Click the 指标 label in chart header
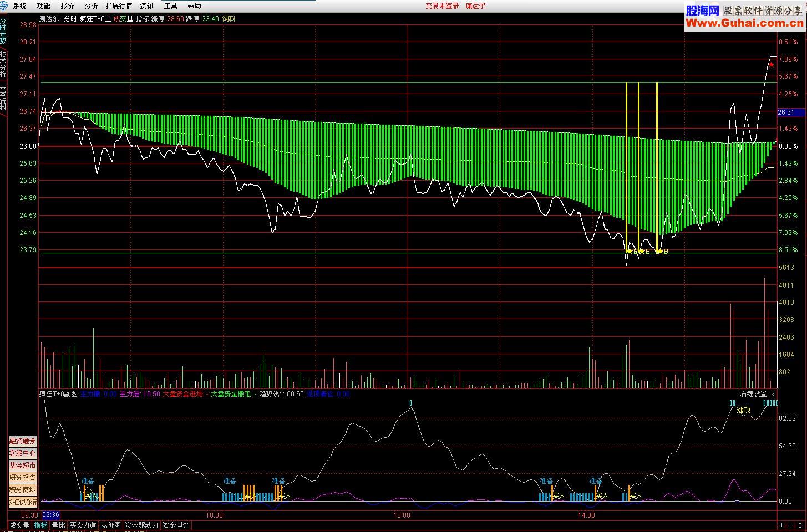The width and height of the screenshot is (807, 532). (143, 18)
